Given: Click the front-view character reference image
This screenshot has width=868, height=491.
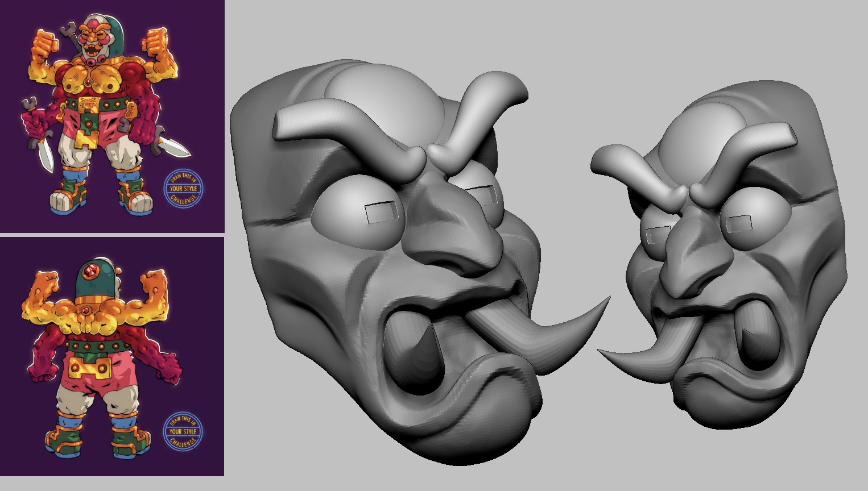Looking at the screenshot, I should [112, 116].
